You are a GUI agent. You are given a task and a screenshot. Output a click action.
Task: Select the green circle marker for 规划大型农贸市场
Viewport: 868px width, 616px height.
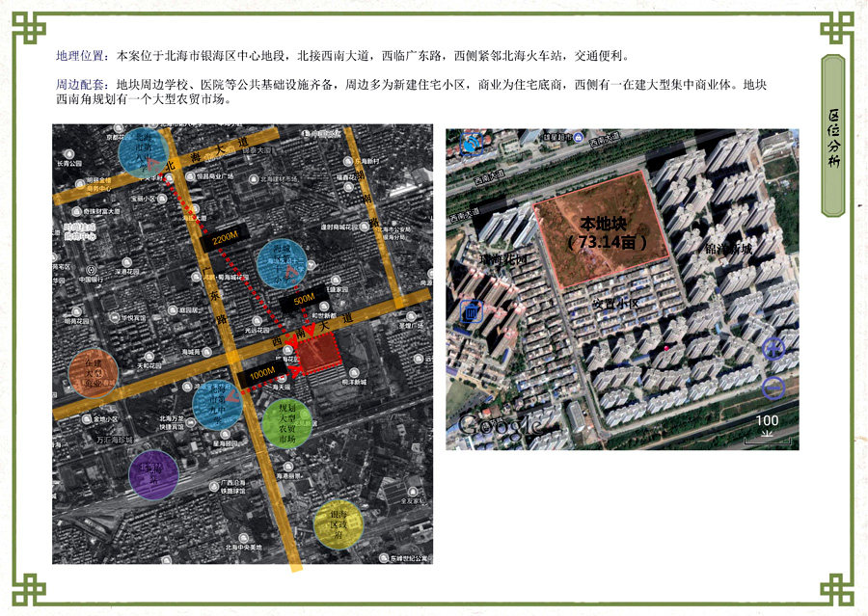[x=286, y=422]
